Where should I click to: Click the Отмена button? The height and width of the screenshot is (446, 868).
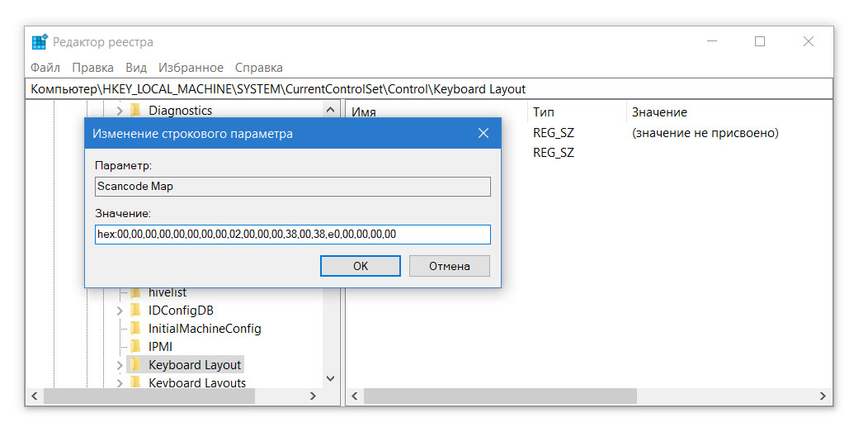point(450,266)
